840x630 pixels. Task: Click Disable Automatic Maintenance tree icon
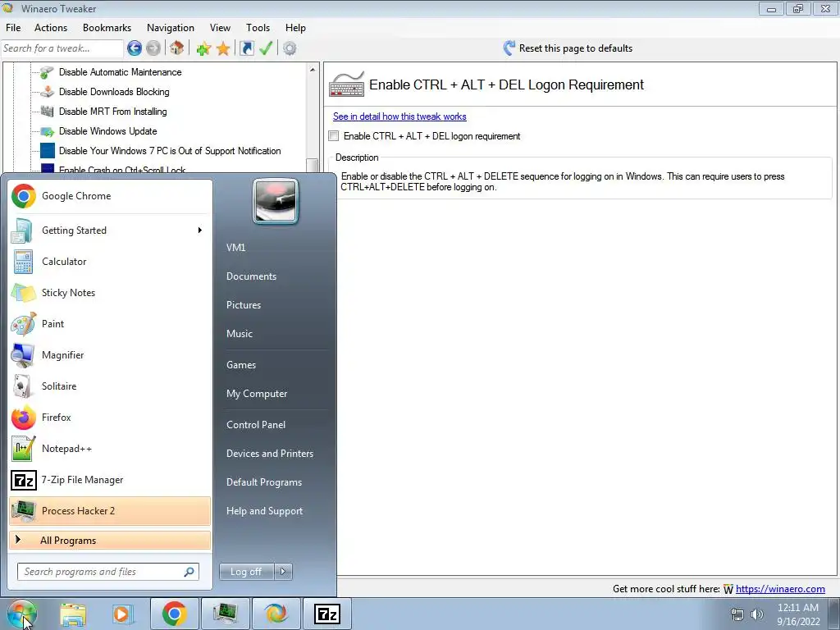point(47,72)
